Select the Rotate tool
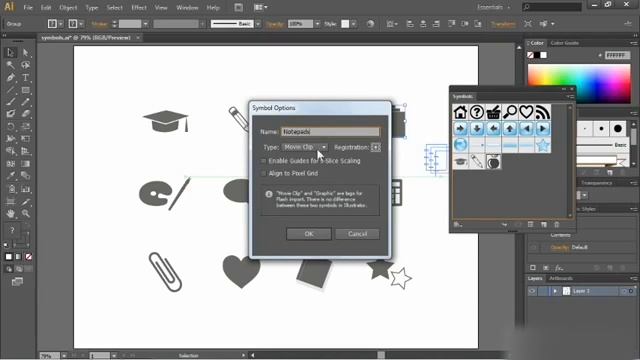Viewport: 640px width, 360px height. coord(11,127)
